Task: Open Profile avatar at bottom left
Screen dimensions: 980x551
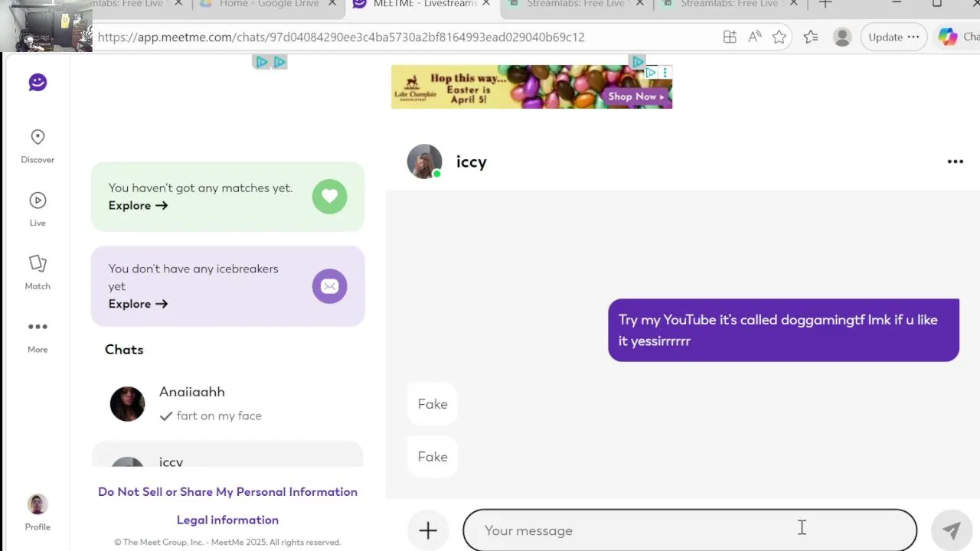Action: tap(38, 504)
